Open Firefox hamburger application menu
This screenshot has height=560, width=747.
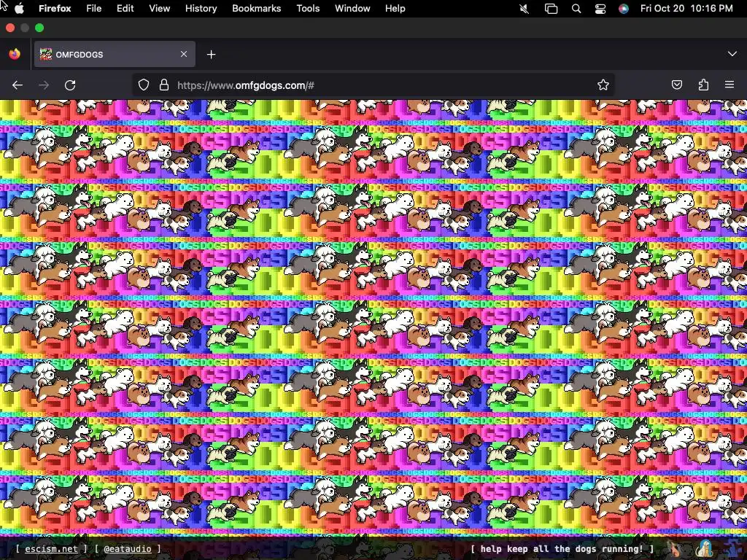coord(729,85)
